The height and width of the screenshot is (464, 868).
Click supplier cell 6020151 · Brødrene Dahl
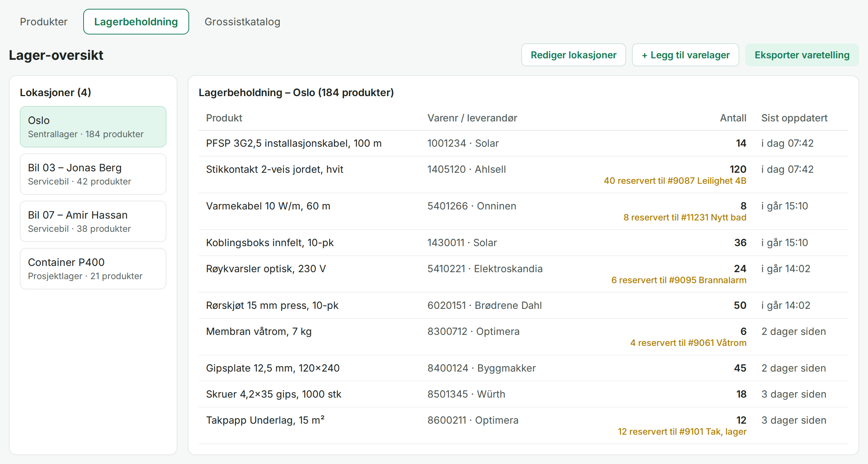click(485, 305)
